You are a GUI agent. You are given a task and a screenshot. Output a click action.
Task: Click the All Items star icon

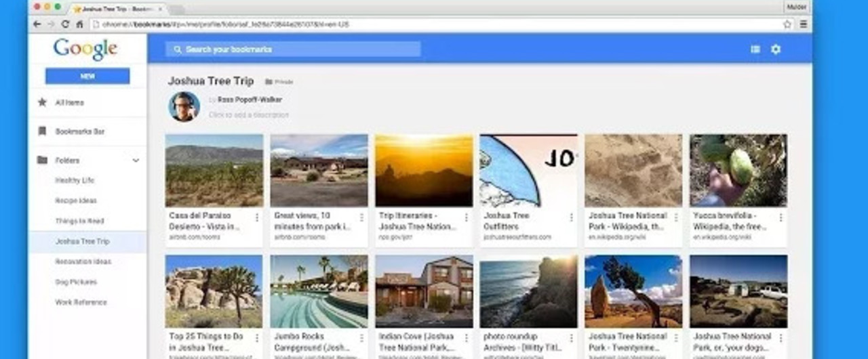tap(42, 102)
